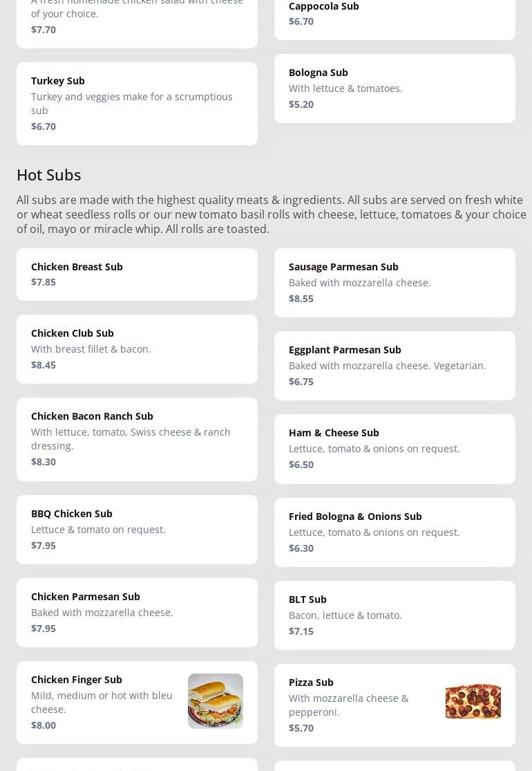Open the Pizza Sub title
The height and width of the screenshot is (771, 532).
coord(311,682)
